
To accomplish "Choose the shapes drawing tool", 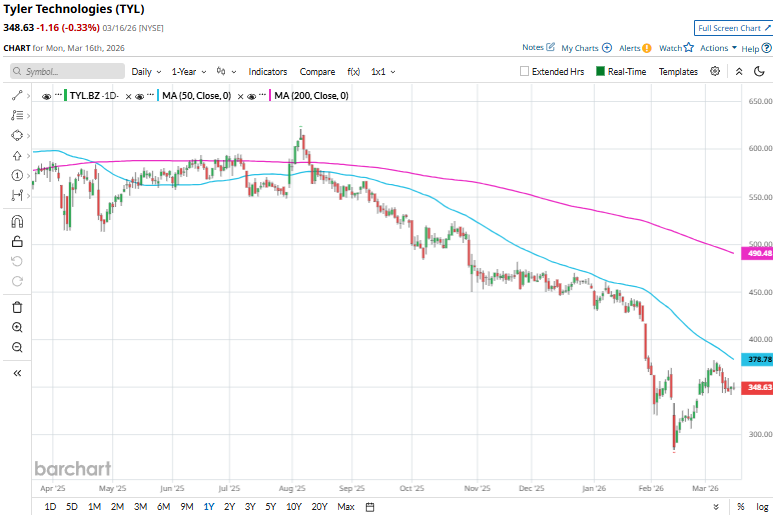I will point(17,136).
